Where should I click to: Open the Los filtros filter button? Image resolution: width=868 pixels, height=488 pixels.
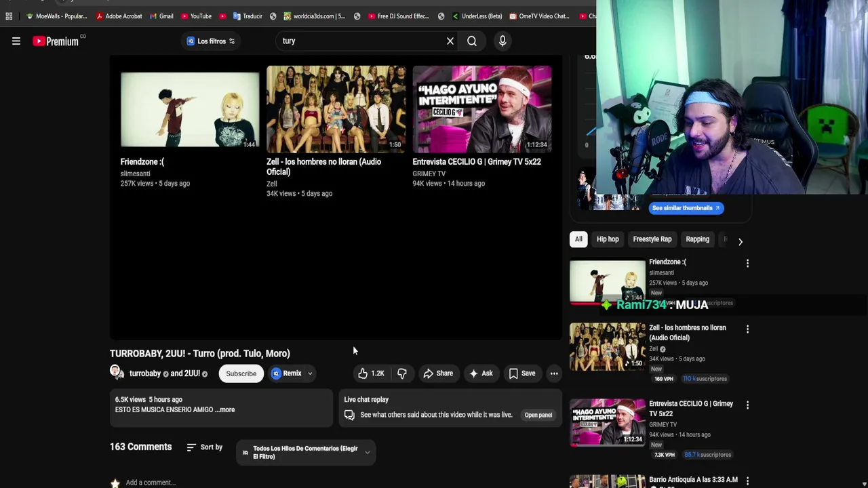pos(211,41)
